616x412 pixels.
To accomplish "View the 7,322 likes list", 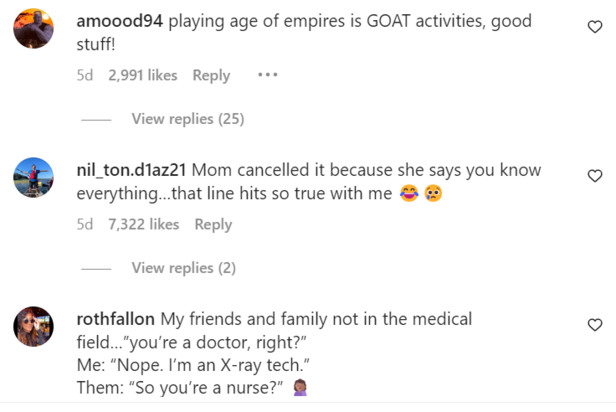I will click(143, 224).
